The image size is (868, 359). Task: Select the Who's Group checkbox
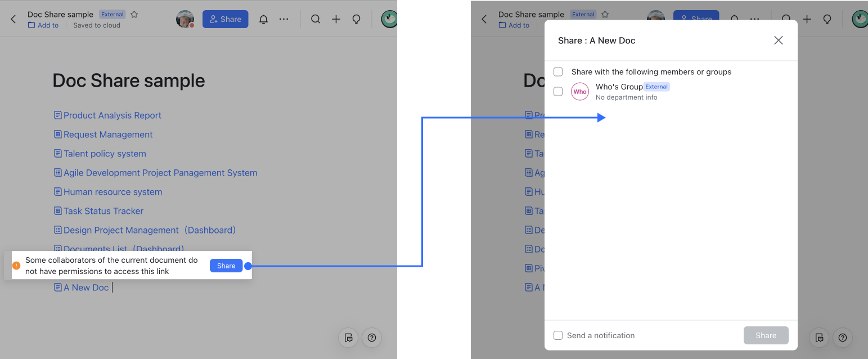[557, 91]
